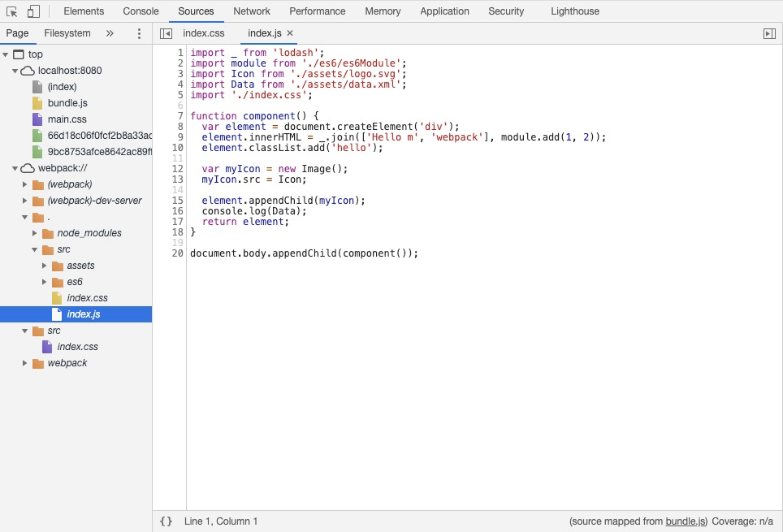Select the Page navigator tab

click(x=18, y=33)
